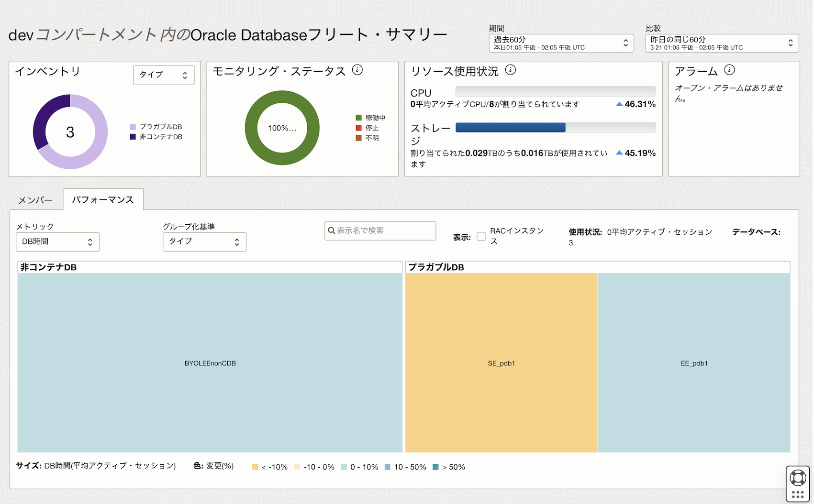The width and height of the screenshot is (814, 504).
Task: Click the CPU allocation description text
Action: click(495, 104)
